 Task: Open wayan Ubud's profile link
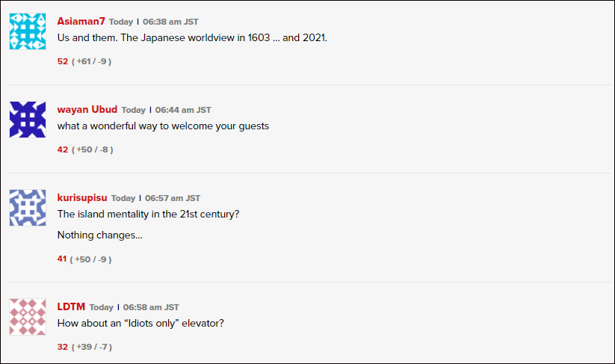[87, 109]
